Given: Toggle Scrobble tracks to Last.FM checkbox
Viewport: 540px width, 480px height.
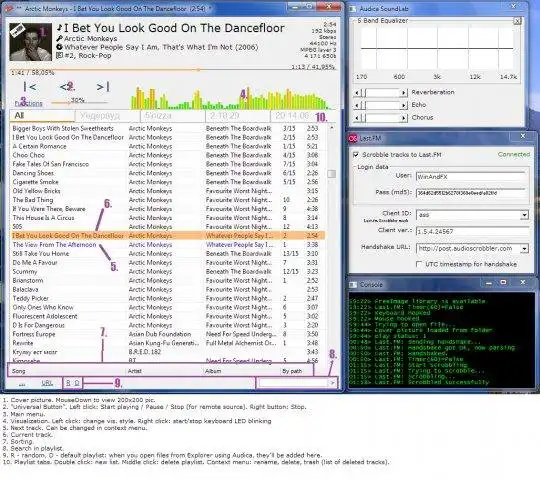Looking at the screenshot, I should tap(356, 155).
